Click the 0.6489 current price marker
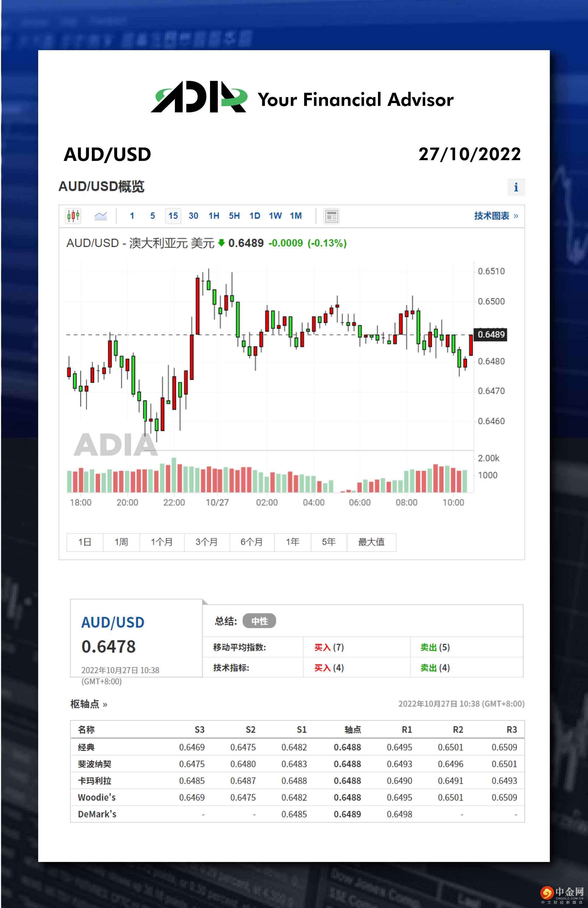588x908 pixels. click(490, 334)
